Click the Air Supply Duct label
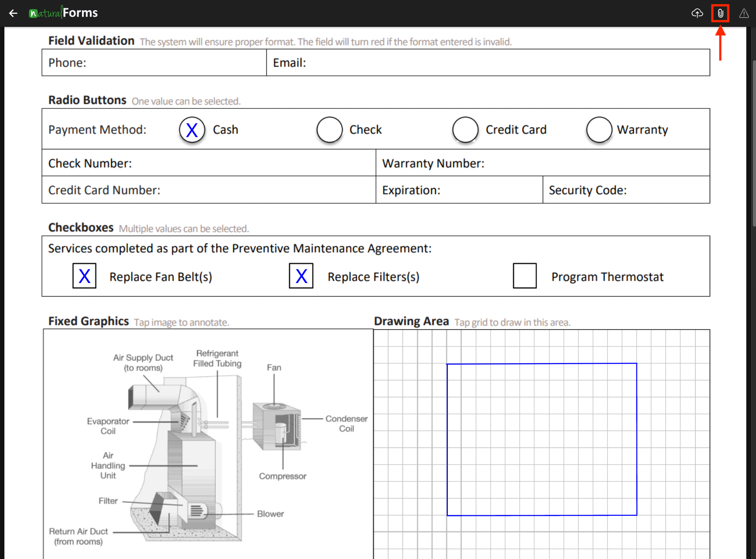This screenshot has width=756, height=559. (x=143, y=362)
